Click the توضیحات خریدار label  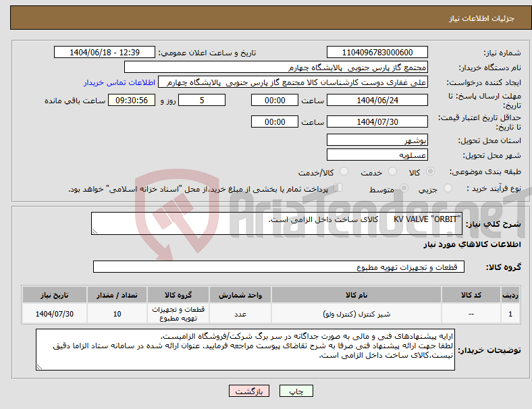tap(489, 350)
